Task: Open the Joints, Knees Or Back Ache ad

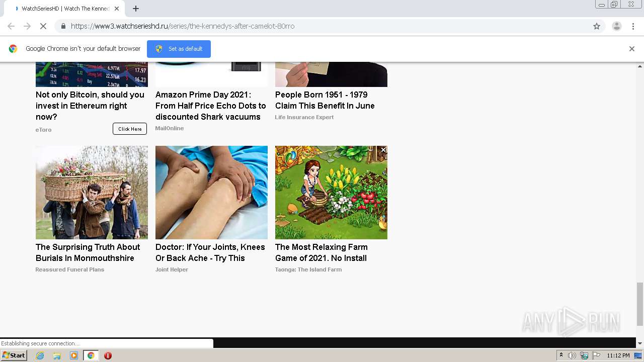Action: (210, 252)
